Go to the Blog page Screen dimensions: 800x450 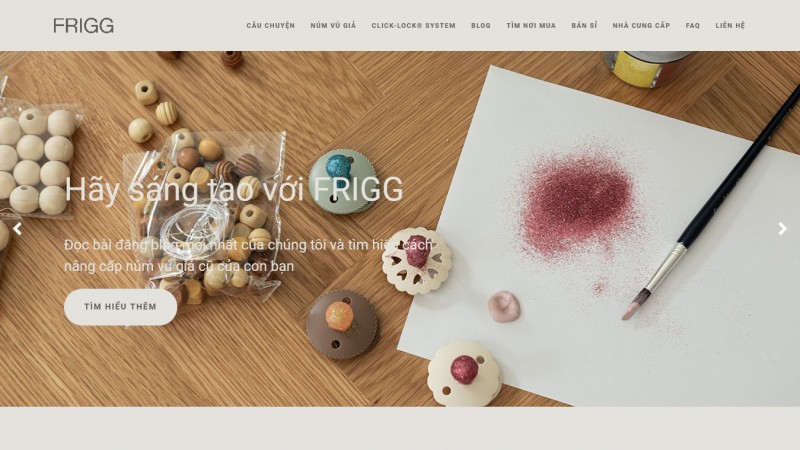[x=481, y=26]
